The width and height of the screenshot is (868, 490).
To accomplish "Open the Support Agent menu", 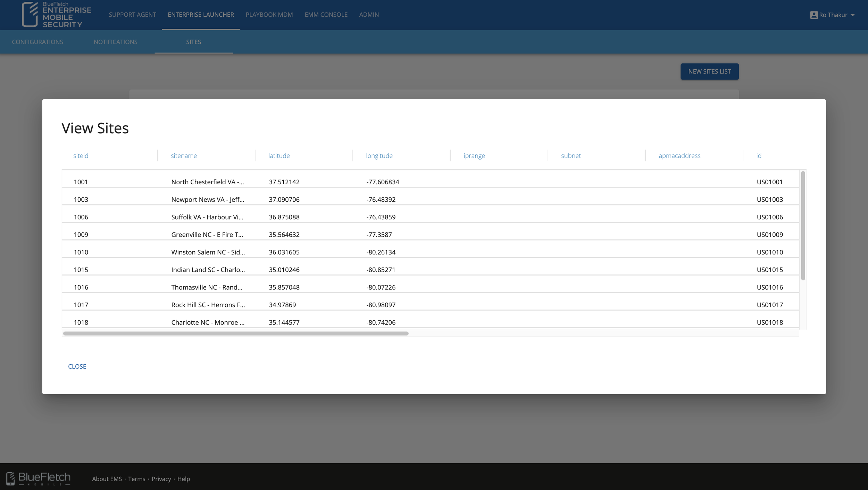I will pos(132,15).
